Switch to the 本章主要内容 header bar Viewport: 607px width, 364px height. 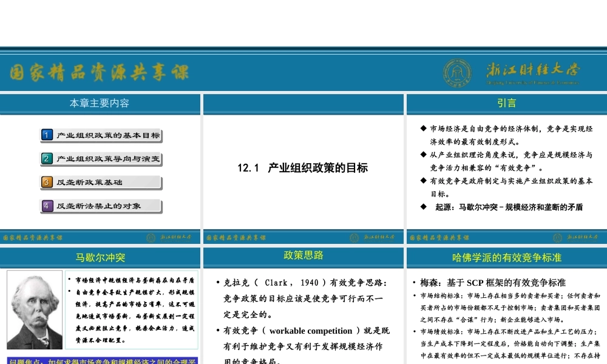(100, 103)
